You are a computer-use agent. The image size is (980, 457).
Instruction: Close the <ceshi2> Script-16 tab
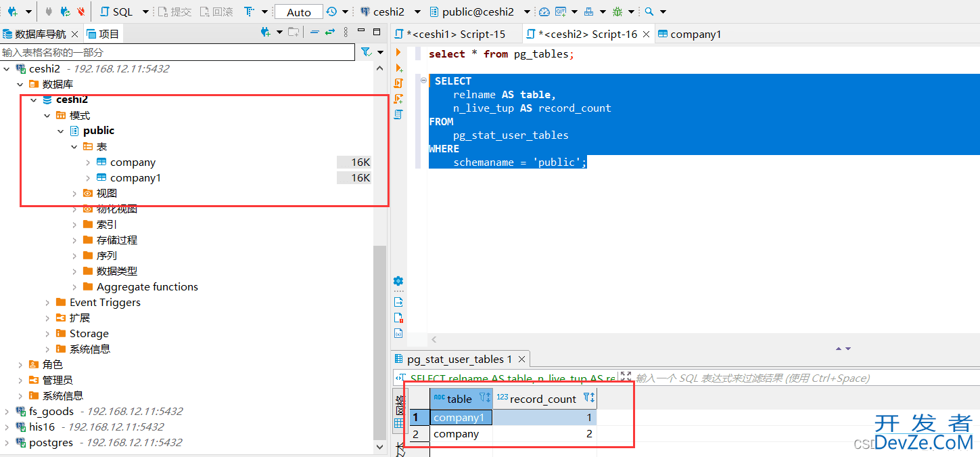pos(647,34)
